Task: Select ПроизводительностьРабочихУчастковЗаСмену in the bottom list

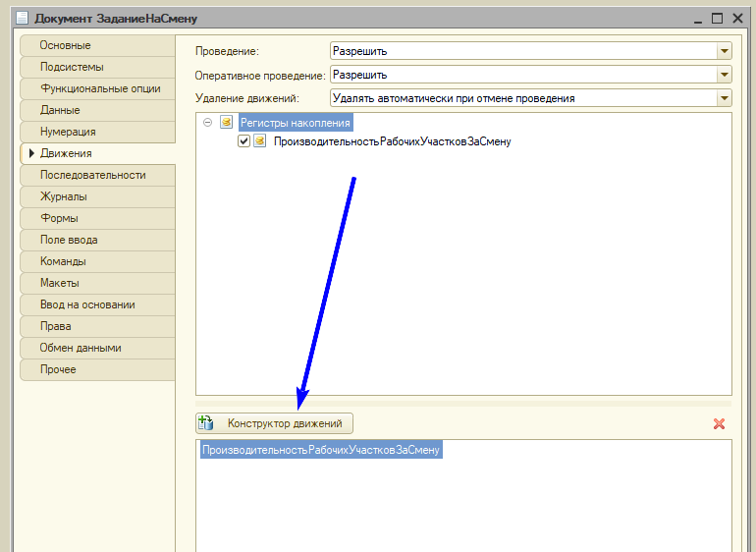Action: (x=321, y=450)
